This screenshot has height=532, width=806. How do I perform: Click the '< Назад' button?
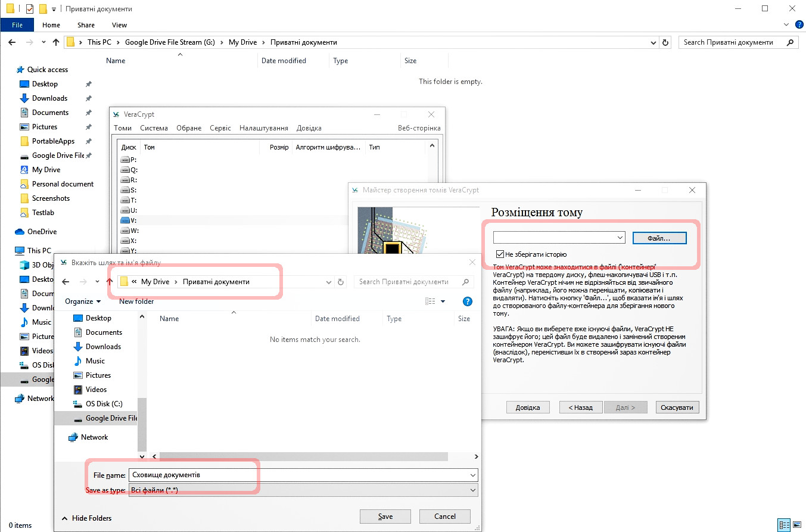click(x=580, y=407)
